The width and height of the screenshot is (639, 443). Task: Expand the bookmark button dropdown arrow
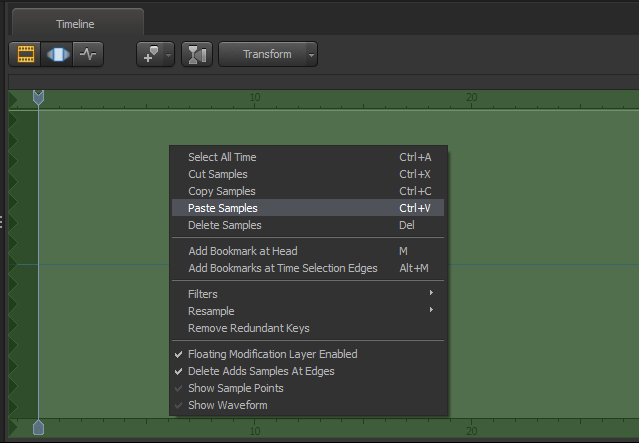(x=168, y=54)
